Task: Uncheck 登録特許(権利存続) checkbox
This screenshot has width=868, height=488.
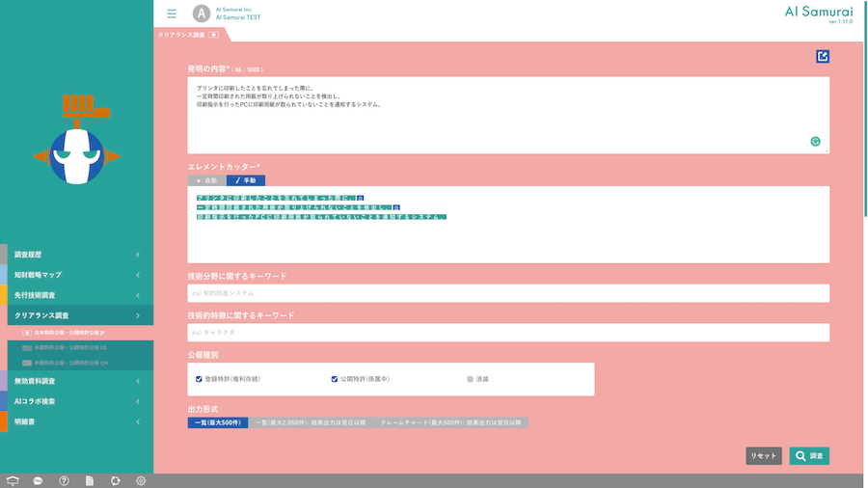Action: 199,379
